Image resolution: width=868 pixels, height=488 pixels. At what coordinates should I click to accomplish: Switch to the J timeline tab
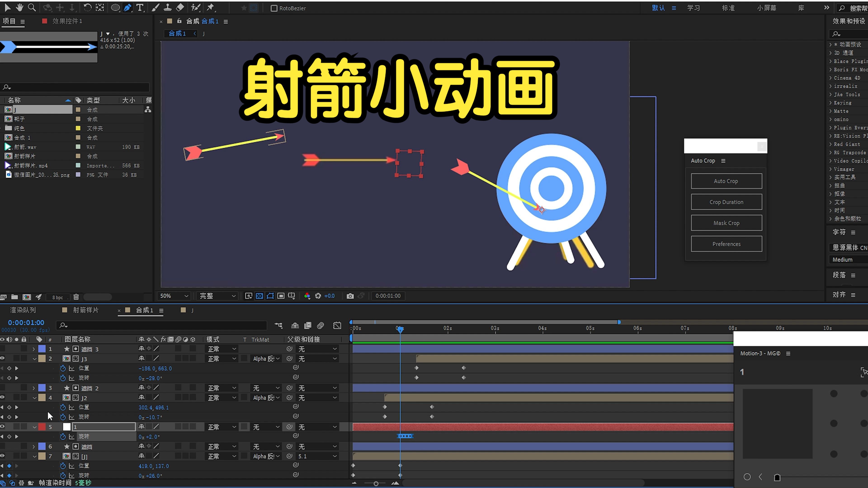pos(192,310)
